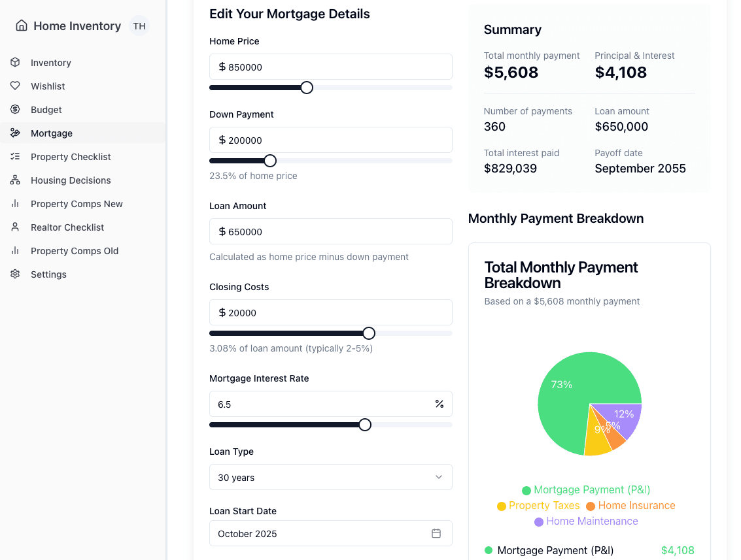Click the Mortgage Interest Rate slider handle
741x560 pixels.
pos(365,425)
